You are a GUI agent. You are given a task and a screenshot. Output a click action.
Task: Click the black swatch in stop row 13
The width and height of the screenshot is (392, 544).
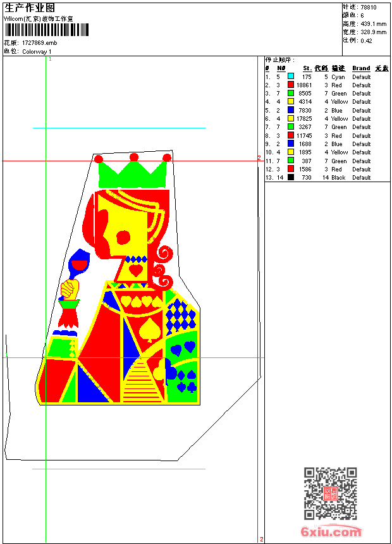(291, 177)
